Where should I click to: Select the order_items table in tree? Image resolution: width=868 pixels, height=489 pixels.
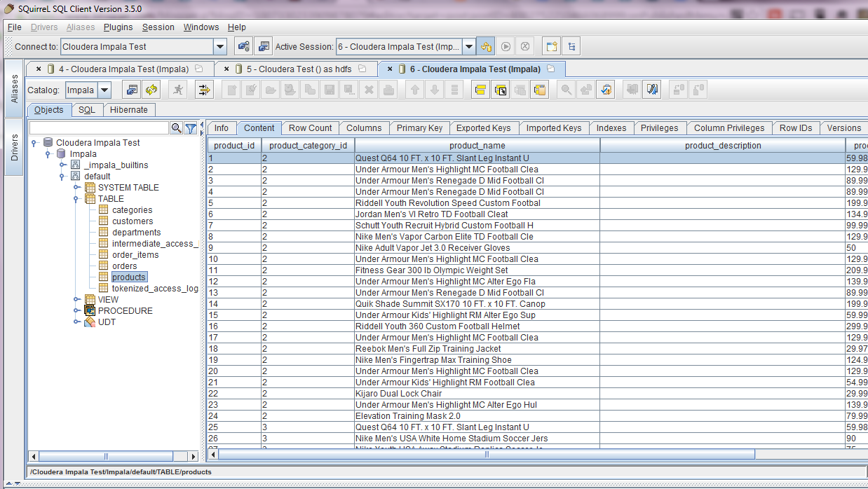[135, 255]
